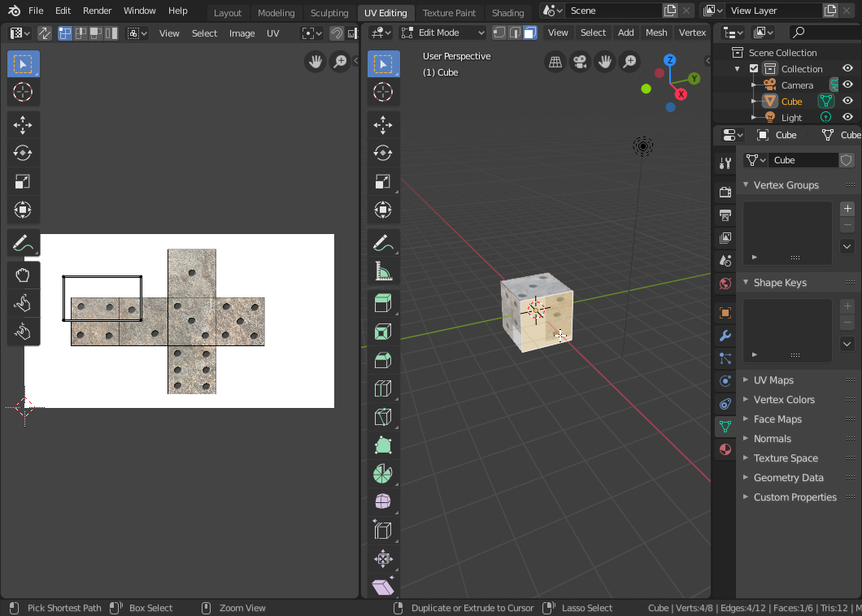Enable face select mode in 3D viewport
This screenshot has height=616, width=862.
(x=530, y=33)
